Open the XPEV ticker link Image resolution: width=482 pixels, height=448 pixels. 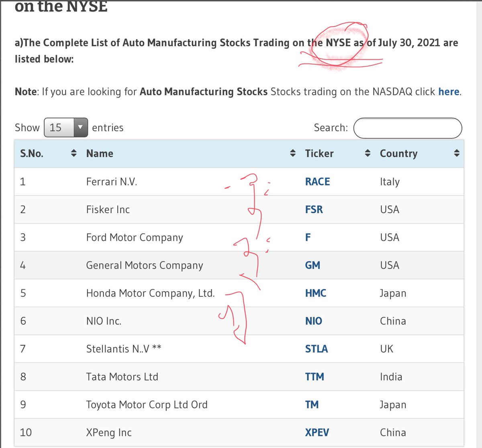point(317,432)
